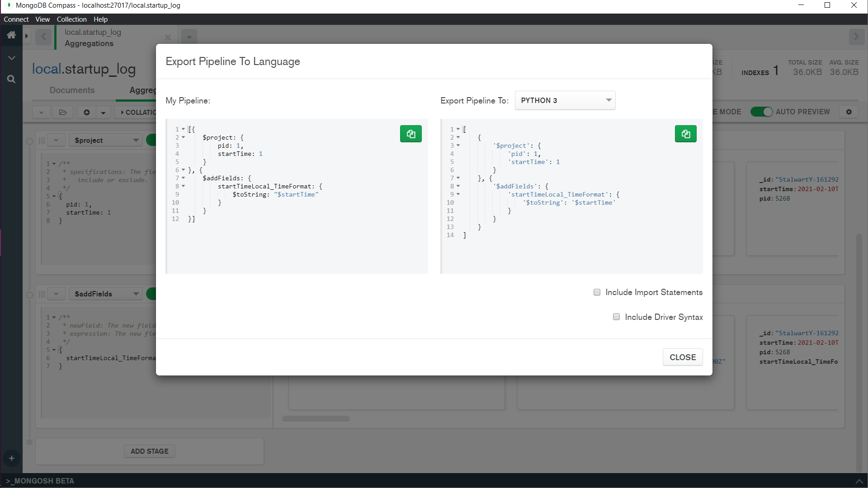Open the Home tab icon

(x=11, y=35)
